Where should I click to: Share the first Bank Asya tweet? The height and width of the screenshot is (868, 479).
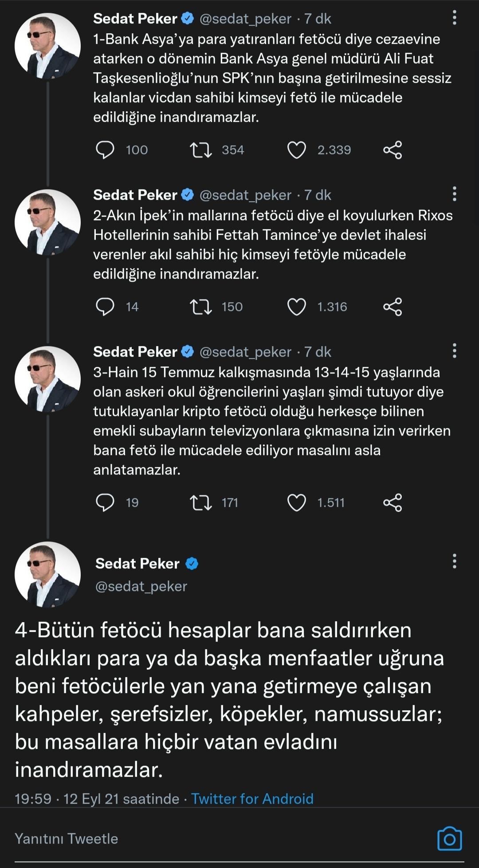(x=393, y=150)
